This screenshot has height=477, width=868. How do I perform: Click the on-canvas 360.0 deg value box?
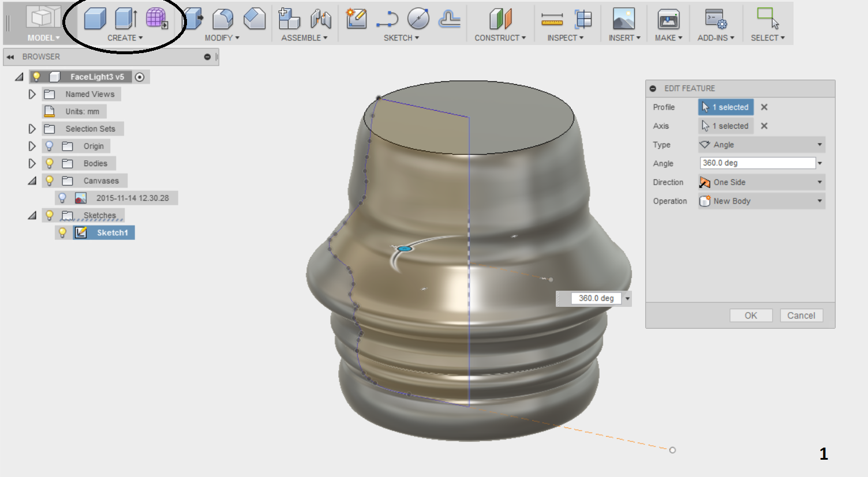coord(596,298)
